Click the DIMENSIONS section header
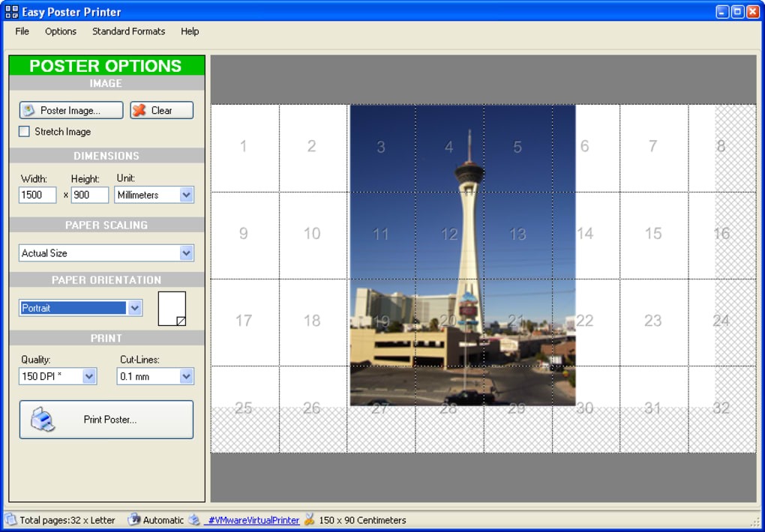Screen dimensions: 765x532 click(x=106, y=156)
